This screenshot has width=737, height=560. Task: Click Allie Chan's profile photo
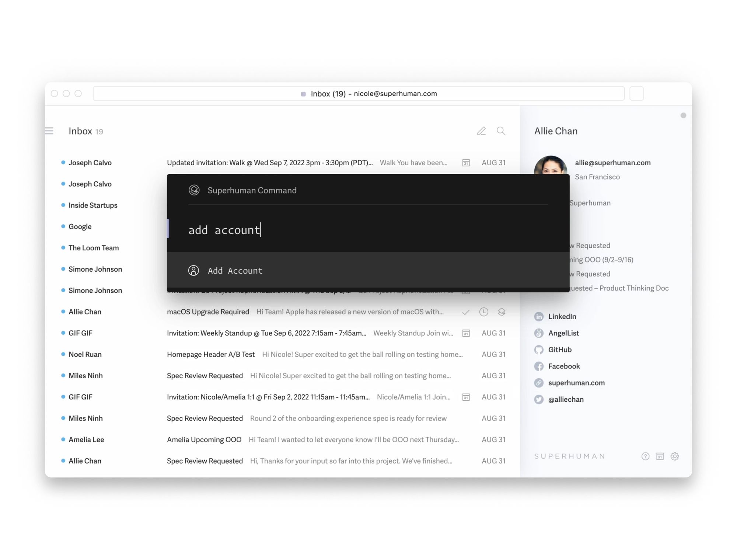point(550,165)
